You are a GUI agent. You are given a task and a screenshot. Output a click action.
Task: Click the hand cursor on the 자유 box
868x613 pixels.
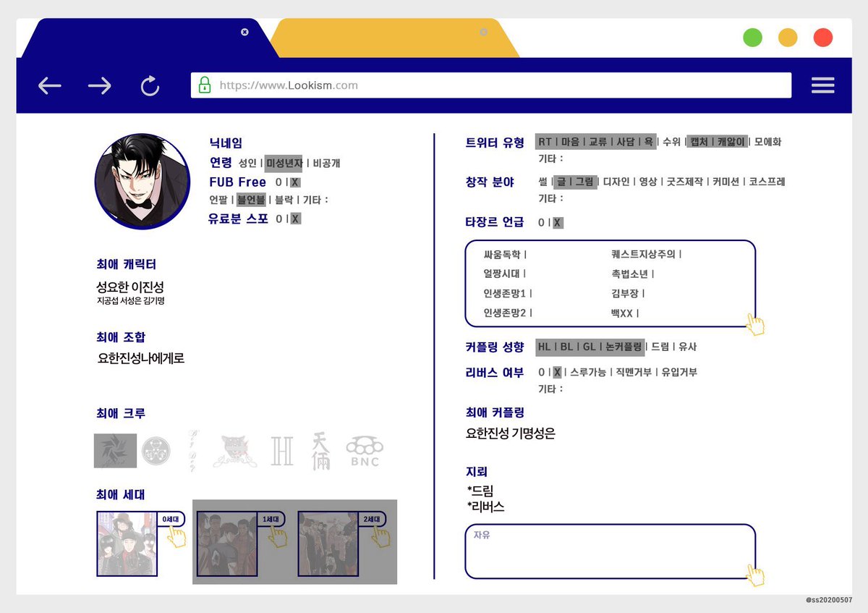[x=755, y=575]
